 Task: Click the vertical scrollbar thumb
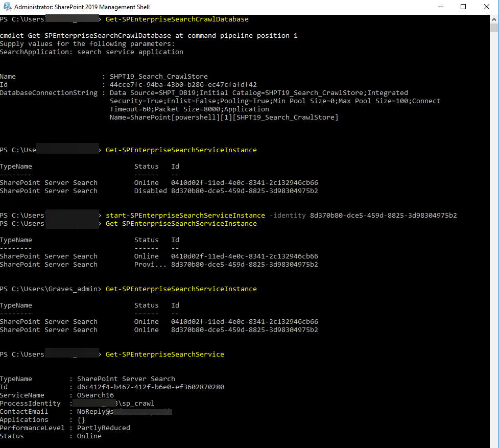(x=494, y=28)
